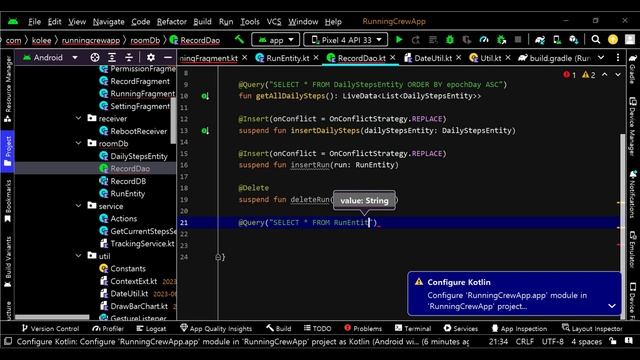Viewport: 640px width, 360px height.
Task: Open App Inspection tool window
Action: click(x=519, y=328)
